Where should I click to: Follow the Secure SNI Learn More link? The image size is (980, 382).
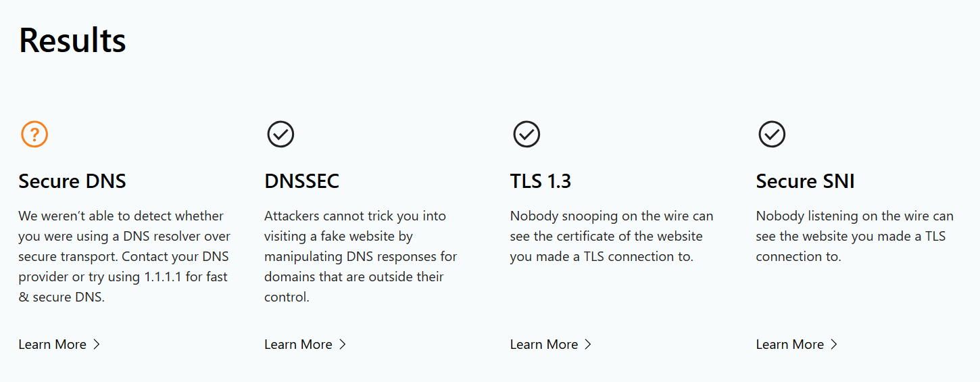pos(790,344)
